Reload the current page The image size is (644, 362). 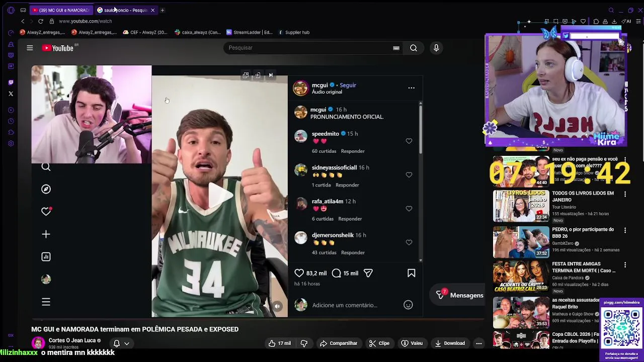point(41,21)
